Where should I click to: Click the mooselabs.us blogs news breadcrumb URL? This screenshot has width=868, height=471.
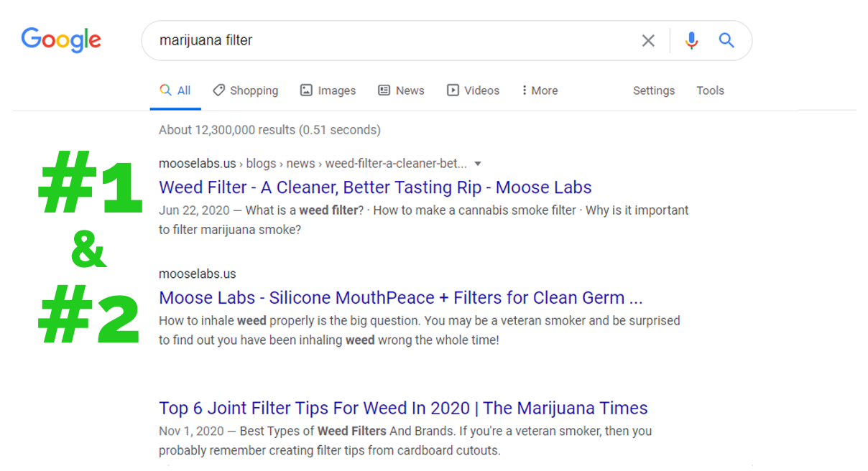coord(313,164)
